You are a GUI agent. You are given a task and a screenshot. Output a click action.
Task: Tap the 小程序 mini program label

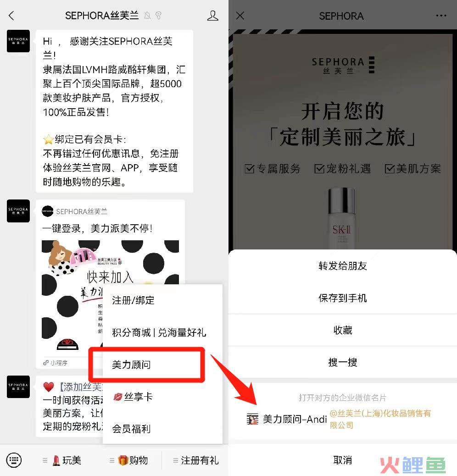(55, 363)
